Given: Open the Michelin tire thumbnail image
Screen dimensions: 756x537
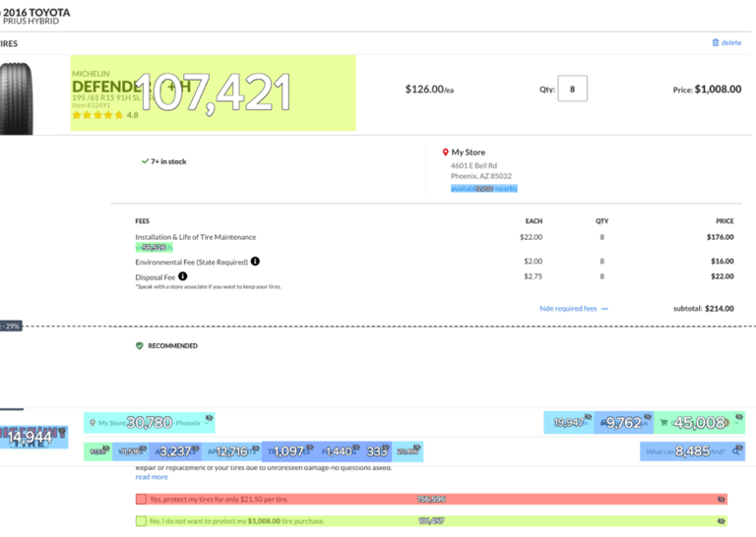Looking at the screenshot, I should [x=17, y=98].
